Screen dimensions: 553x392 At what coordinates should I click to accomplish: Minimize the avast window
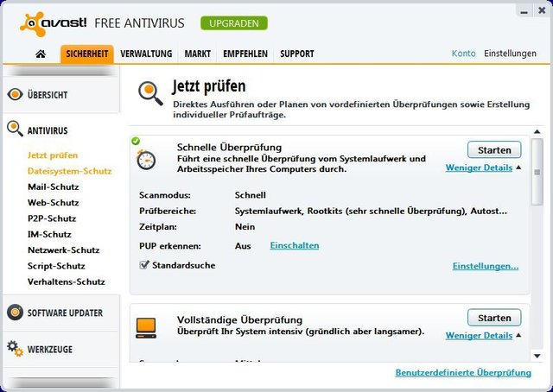coord(524,11)
